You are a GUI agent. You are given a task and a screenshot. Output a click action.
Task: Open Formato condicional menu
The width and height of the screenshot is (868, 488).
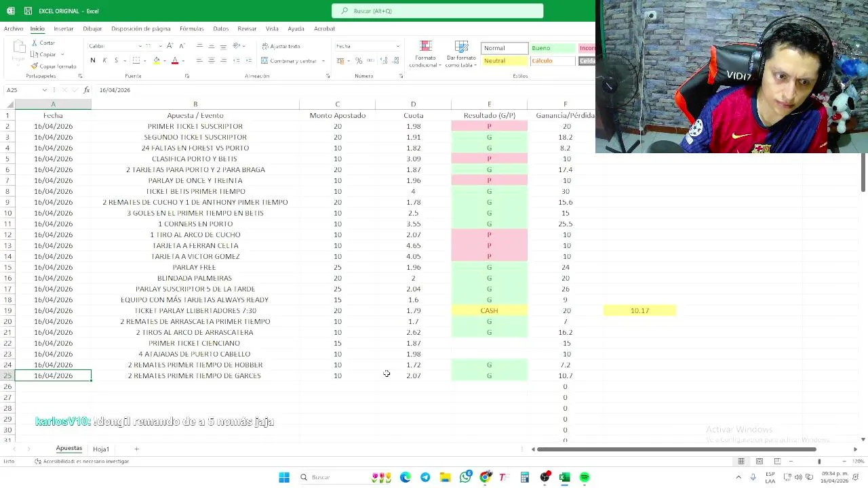[426, 54]
